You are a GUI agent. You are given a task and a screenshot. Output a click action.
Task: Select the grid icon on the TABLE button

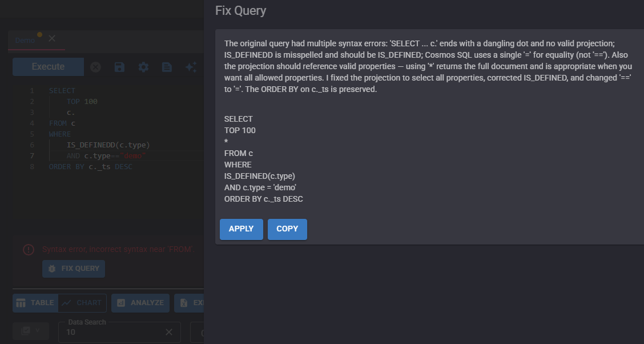tap(21, 303)
